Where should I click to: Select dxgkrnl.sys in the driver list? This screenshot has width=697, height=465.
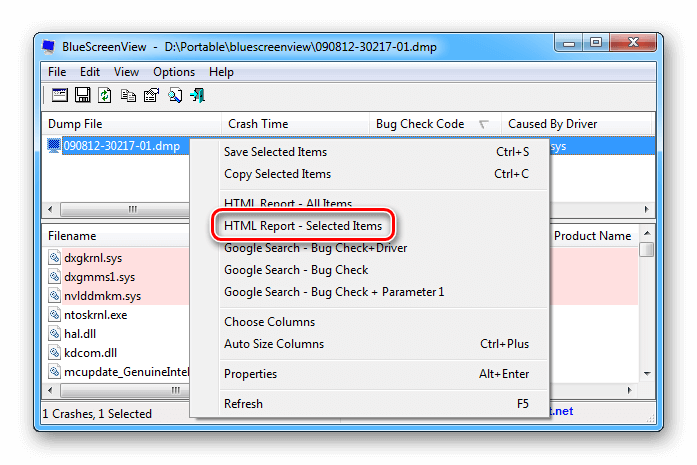coord(93,258)
